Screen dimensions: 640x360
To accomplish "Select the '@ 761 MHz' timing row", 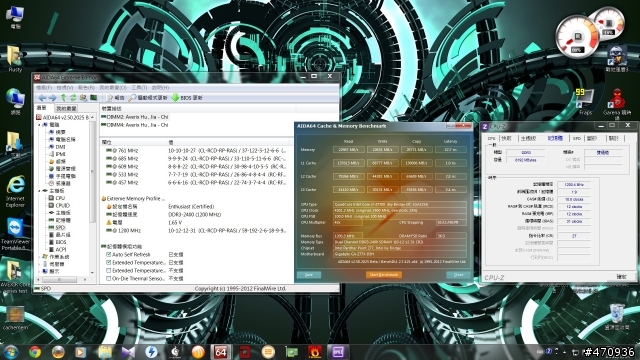I will (x=196, y=151).
